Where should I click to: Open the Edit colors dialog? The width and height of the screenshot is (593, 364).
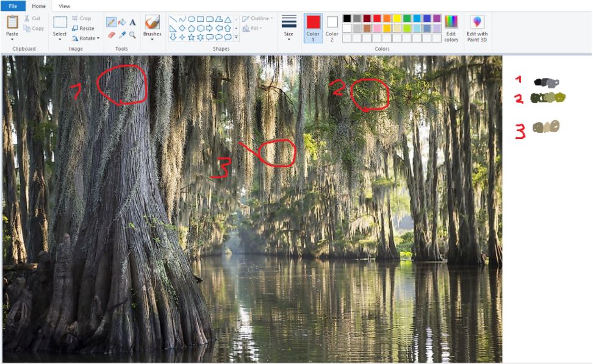click(x=451, y=28)
